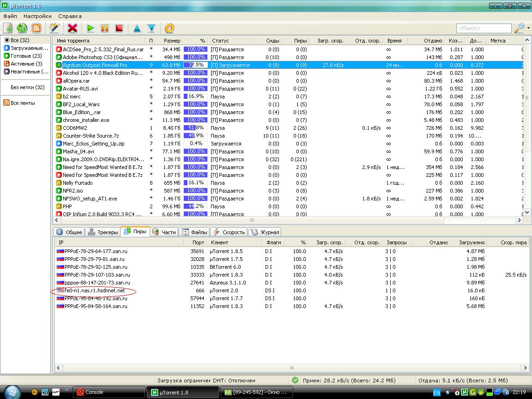Image resolution: width=532 pixels, height=399 pixels.
Task: Open the RSS feed toolbar icon
Action: [x=36, y=28]
